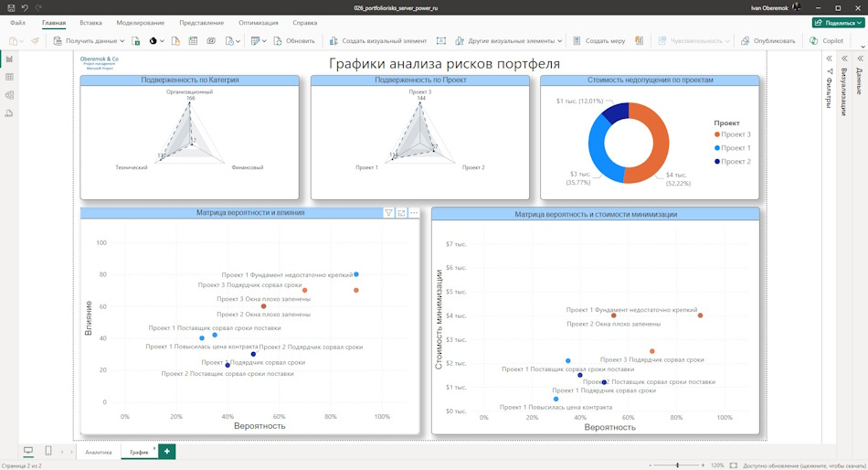Click the zoom slider handle
Screen dimensions: 868x470
(678, 465)
